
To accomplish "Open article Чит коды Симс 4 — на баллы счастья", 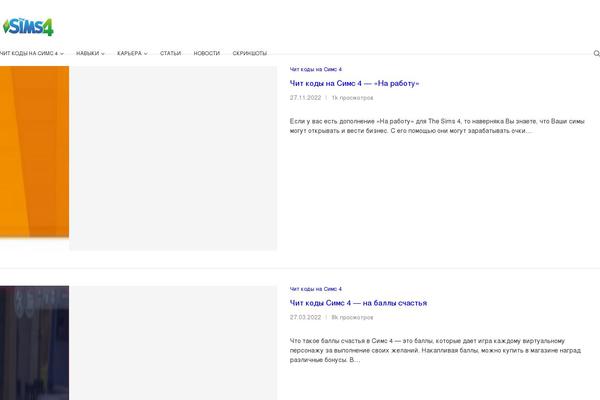I will [358, 303].
